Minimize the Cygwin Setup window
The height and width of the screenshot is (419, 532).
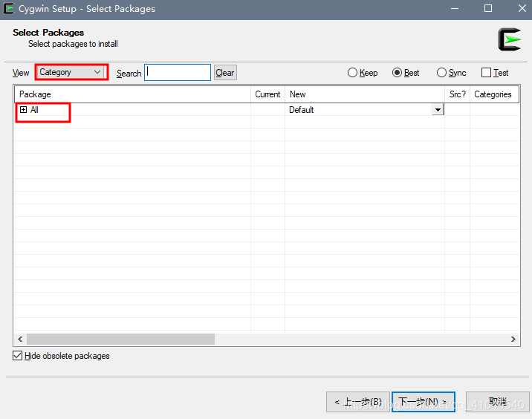point(455,8)
